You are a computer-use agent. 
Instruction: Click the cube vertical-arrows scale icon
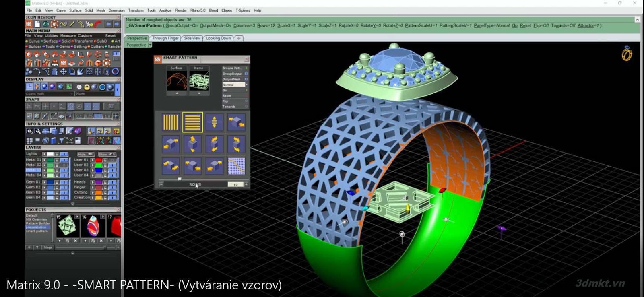point(192,144)
